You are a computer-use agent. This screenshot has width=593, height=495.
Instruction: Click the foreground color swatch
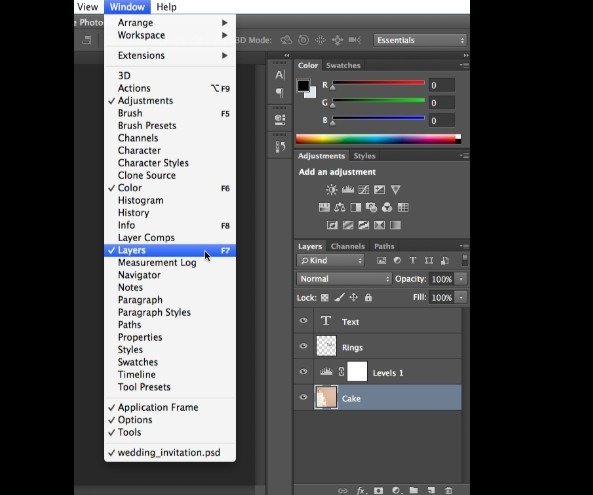click(x=303, y=85)
